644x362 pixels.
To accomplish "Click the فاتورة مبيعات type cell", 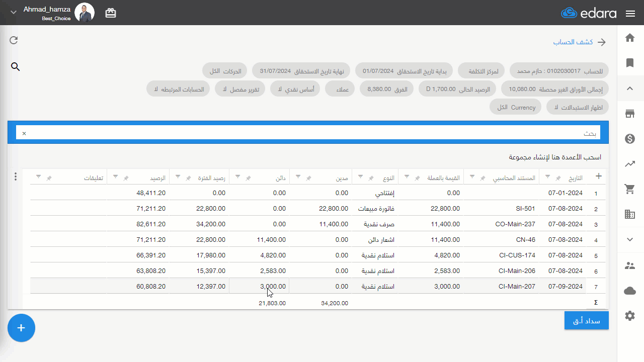I will click(x=375, y=208).
